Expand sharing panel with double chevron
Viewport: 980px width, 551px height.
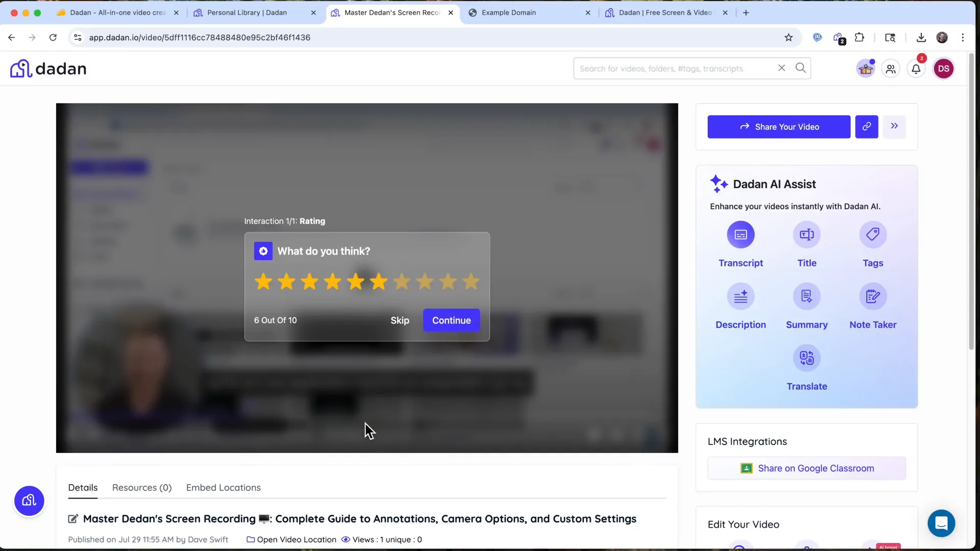pyautogui.click(x=894, y=127)
